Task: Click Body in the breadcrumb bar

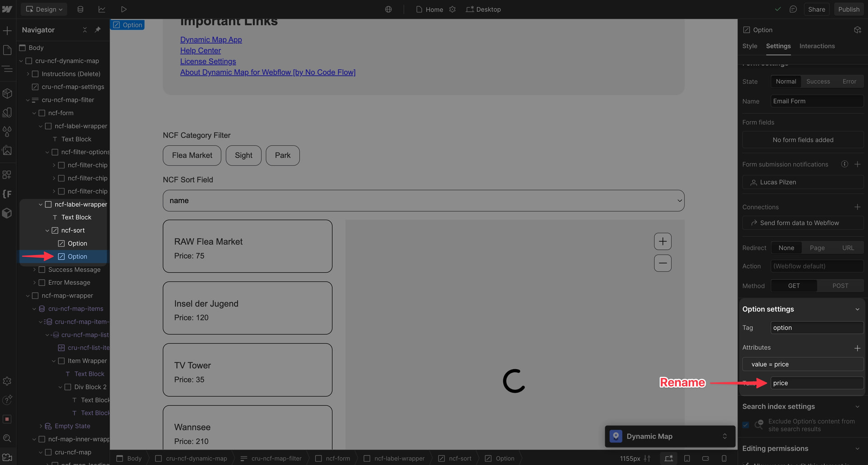Action: 129,458
